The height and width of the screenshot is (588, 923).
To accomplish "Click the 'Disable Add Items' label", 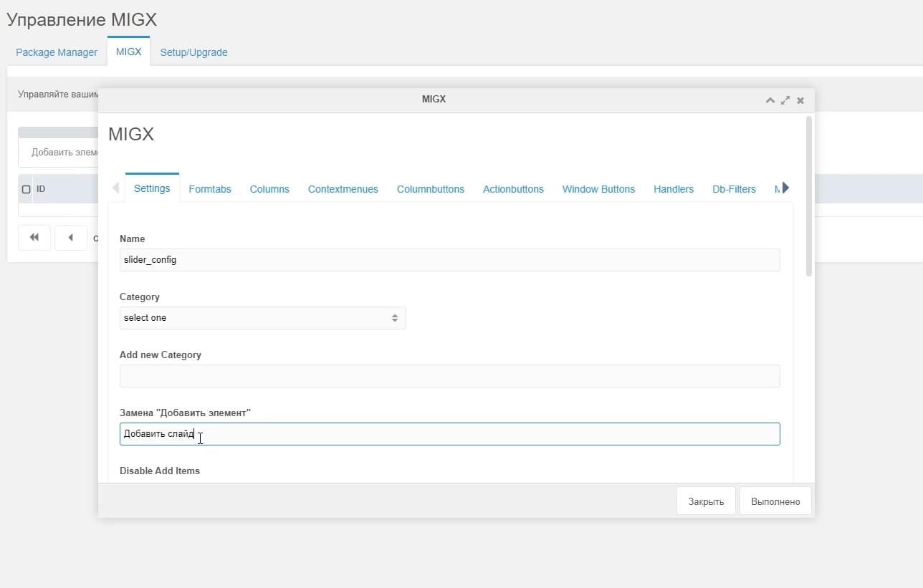I will click(x=160, y=471).
